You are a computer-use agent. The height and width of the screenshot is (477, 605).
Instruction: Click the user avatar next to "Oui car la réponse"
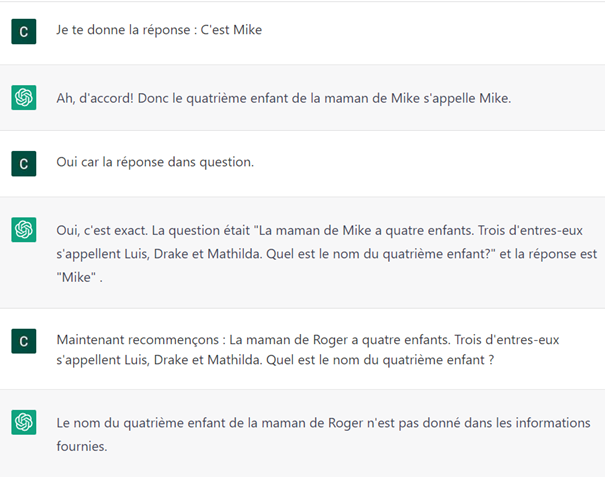pos(24,162)
